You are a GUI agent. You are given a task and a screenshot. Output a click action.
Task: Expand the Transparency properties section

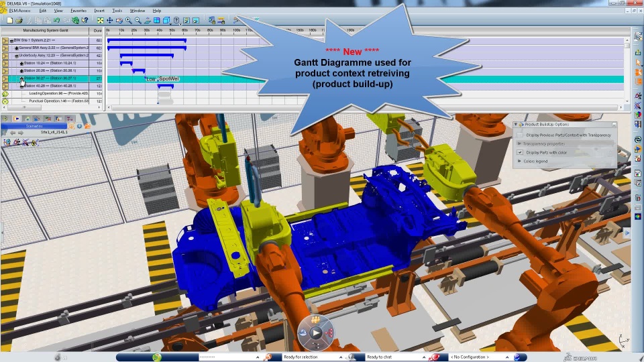coord(519,143)
